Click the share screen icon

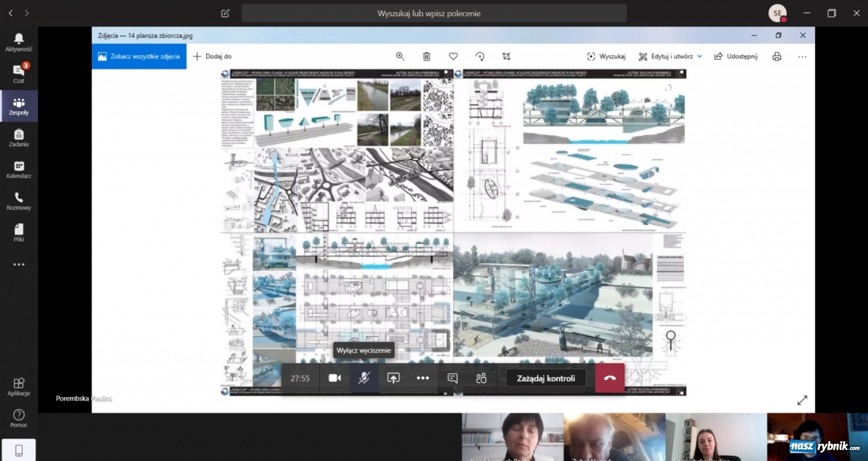click(393, 378)
